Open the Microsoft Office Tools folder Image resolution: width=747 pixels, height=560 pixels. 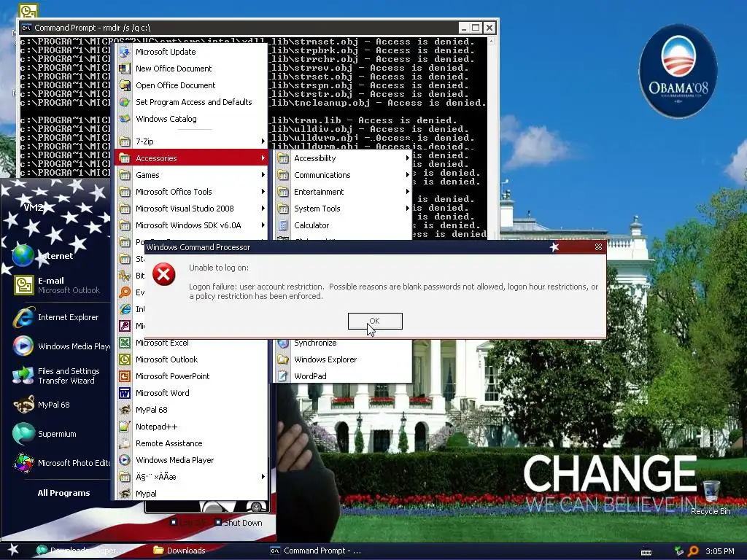pos(192,192)
